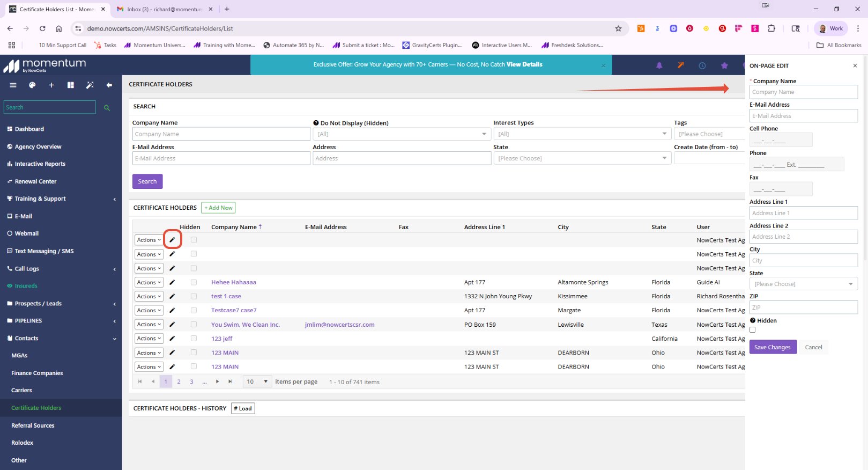Image resolution: width=868 pixels, height=470 pixels.
Task: Edit Testcase7 case7 row with pencil icon
Action: pos(172,310)
